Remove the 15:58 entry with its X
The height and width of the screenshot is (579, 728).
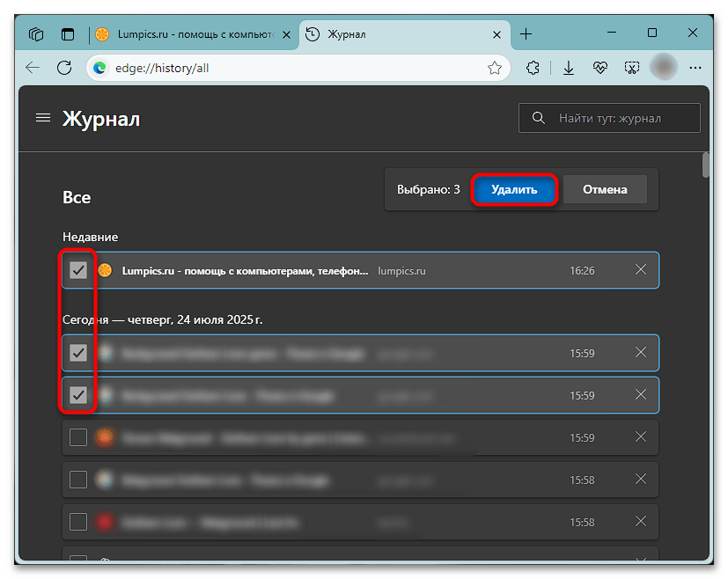641,480
